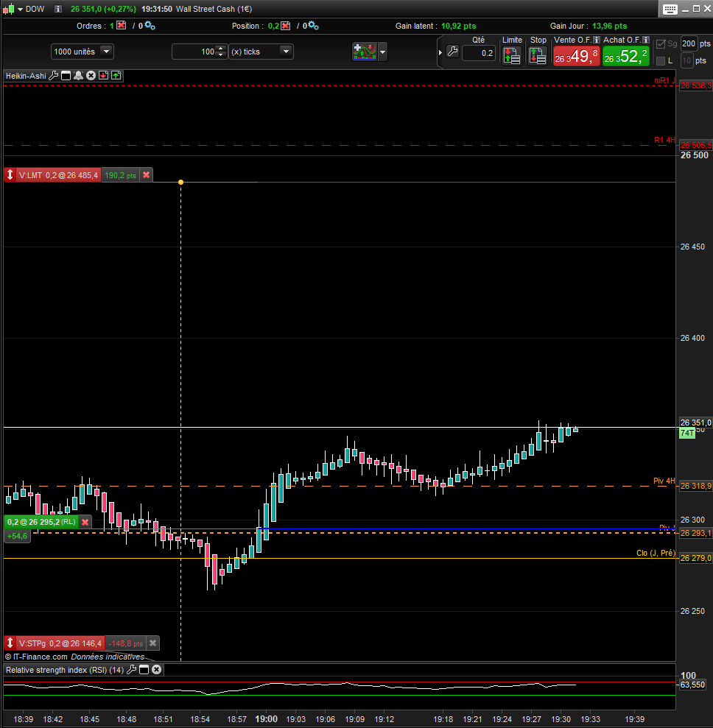Click the +54,6 position gain tag

pyautogui.click(x=17, y=536)
